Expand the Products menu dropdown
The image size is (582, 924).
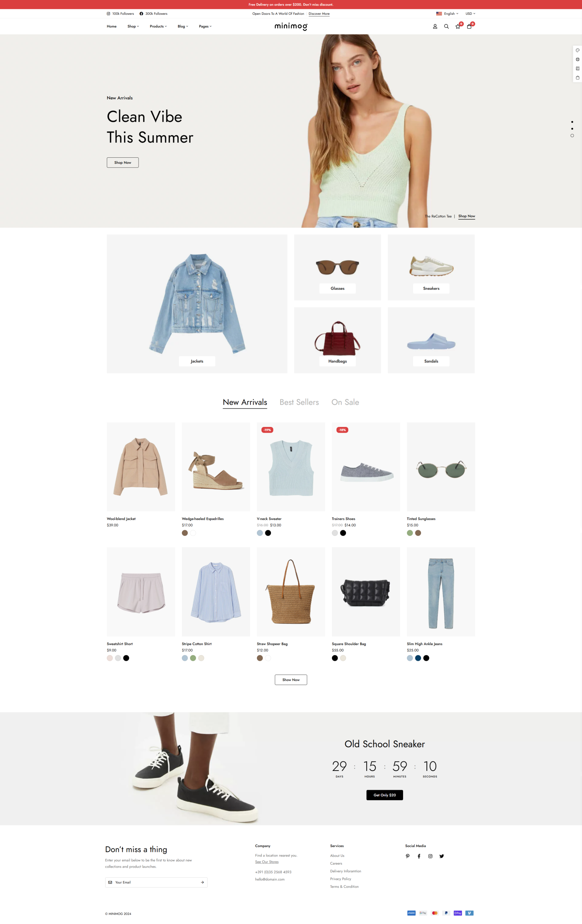click(x=158, y=26)
